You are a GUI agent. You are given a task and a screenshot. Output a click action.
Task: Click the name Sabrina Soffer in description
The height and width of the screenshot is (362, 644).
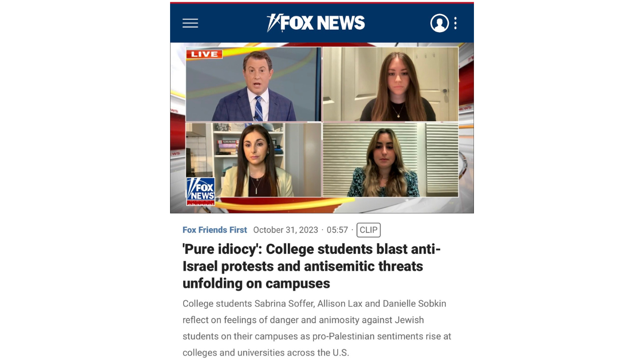point(283,304)
